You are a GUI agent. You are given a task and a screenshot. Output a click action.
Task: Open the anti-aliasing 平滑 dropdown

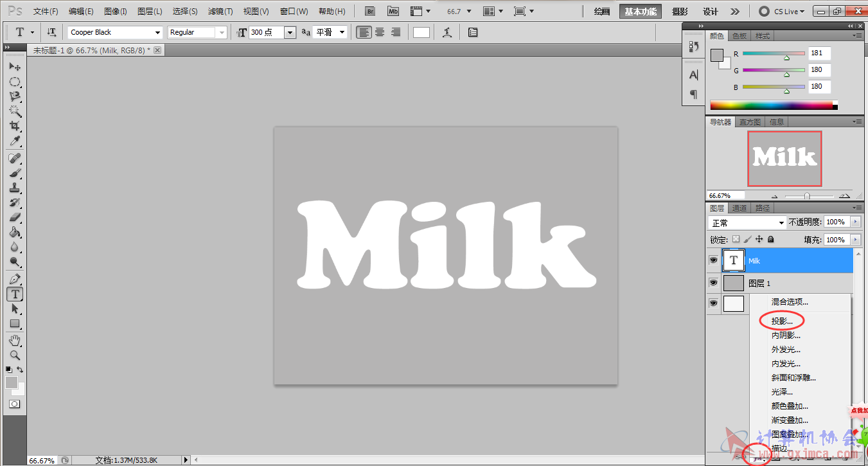tap(342, 32)
